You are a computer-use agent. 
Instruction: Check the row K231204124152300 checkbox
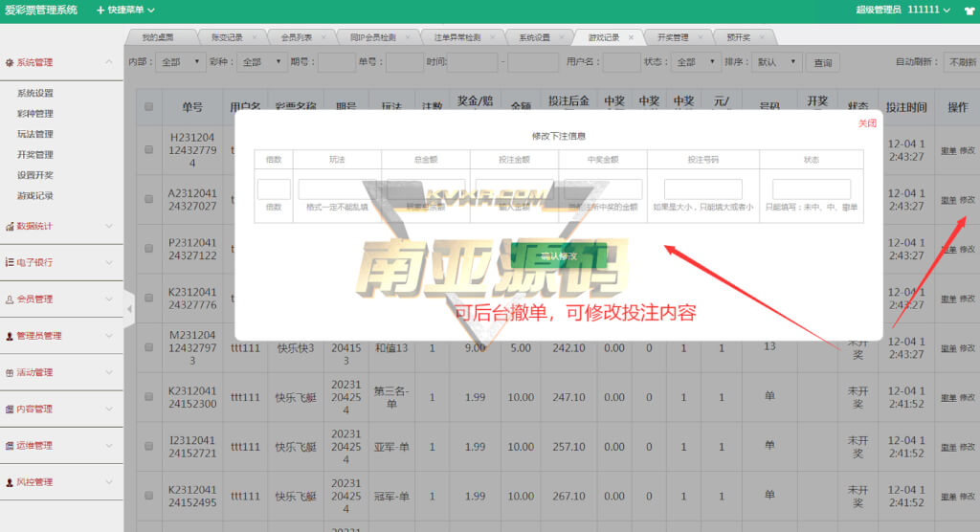148,397
